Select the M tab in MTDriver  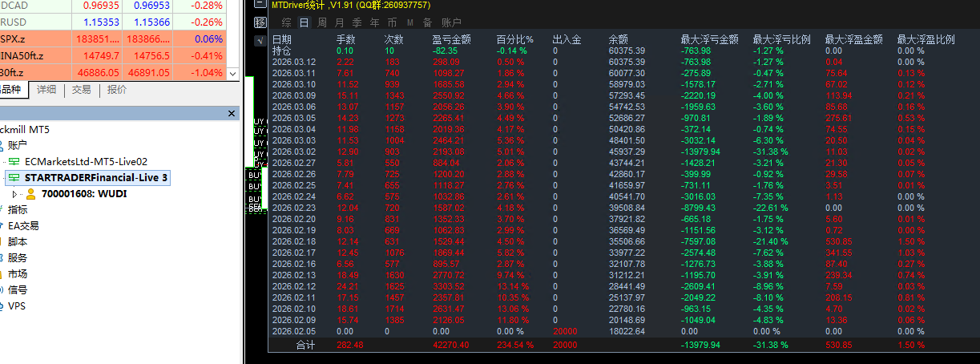click(410, 22)
